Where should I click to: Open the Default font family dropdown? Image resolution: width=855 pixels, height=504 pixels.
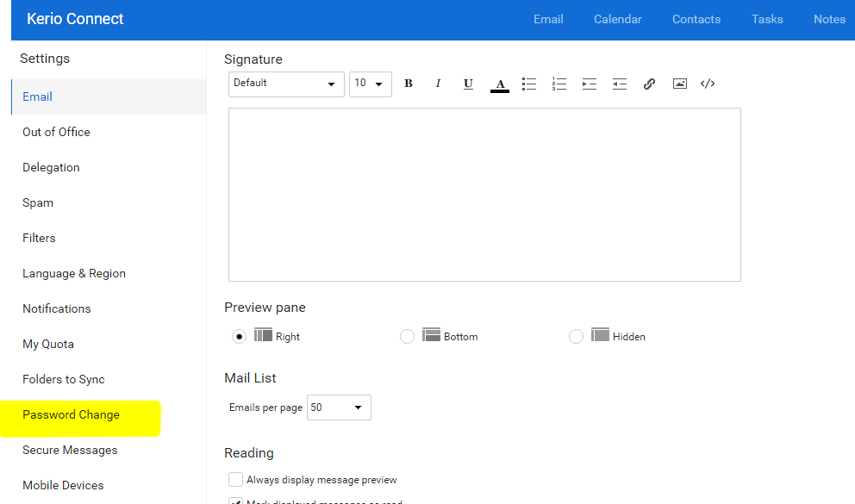[x=286, y=84]
